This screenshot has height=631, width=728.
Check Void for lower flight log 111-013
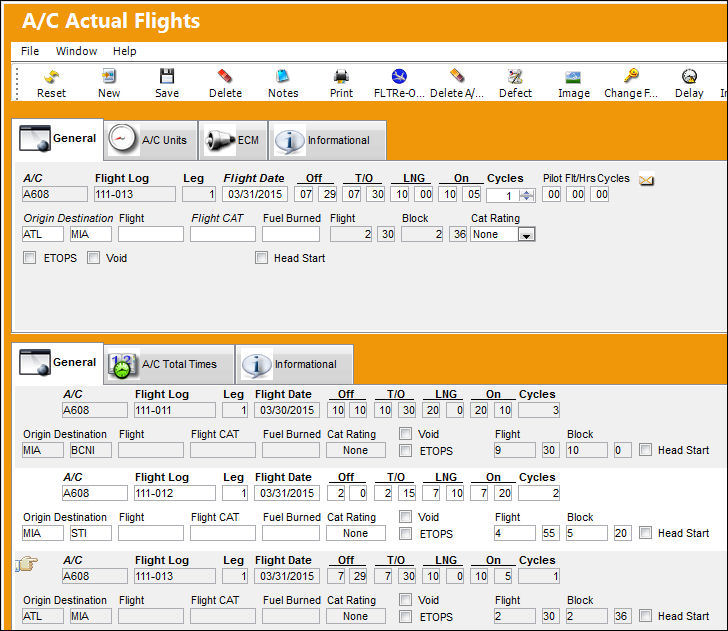point(405,600)
